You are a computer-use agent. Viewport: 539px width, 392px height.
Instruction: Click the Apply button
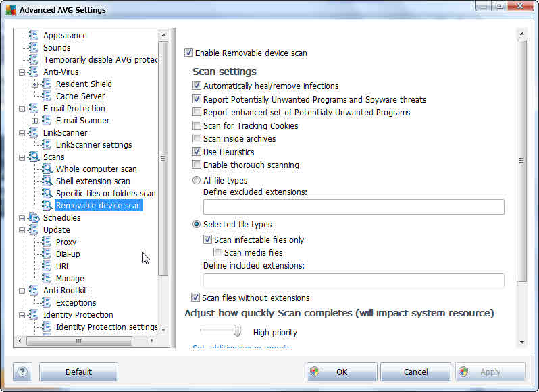point(490,372)
